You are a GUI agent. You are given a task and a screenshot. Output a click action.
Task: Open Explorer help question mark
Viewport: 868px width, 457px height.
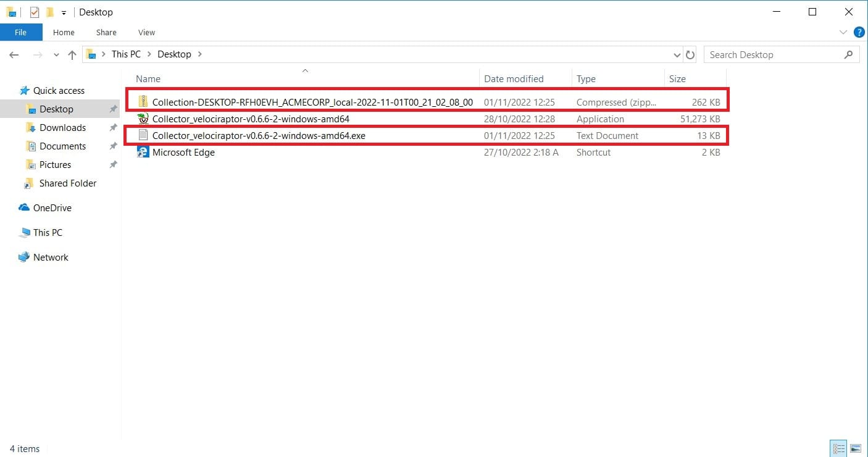point(859,32)
